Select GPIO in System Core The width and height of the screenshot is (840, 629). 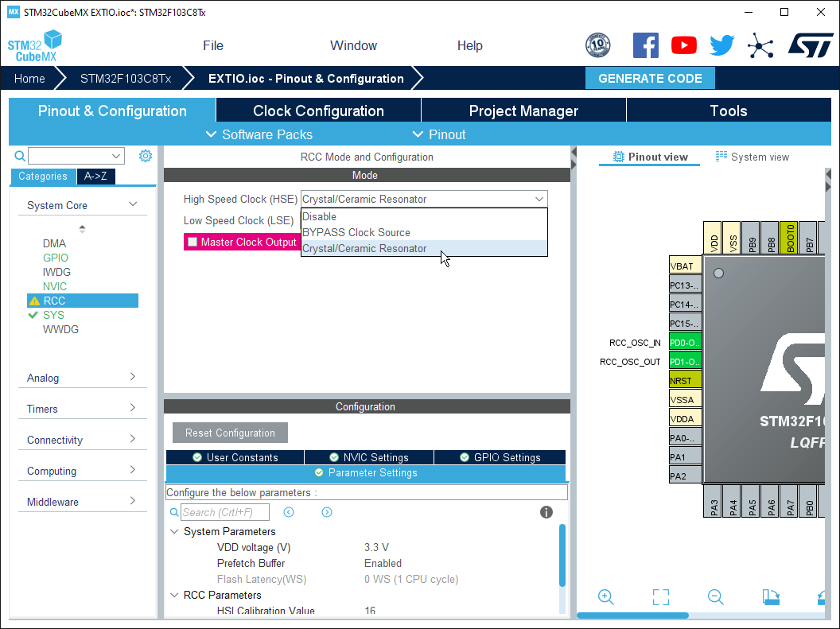[x=56, y=258]
